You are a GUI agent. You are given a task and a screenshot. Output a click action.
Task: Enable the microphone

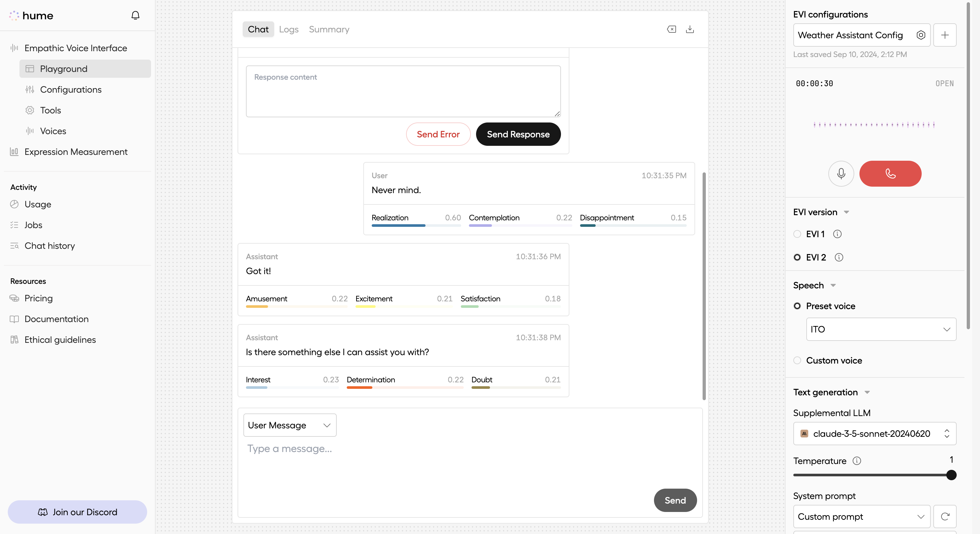(x=841, y=173)
